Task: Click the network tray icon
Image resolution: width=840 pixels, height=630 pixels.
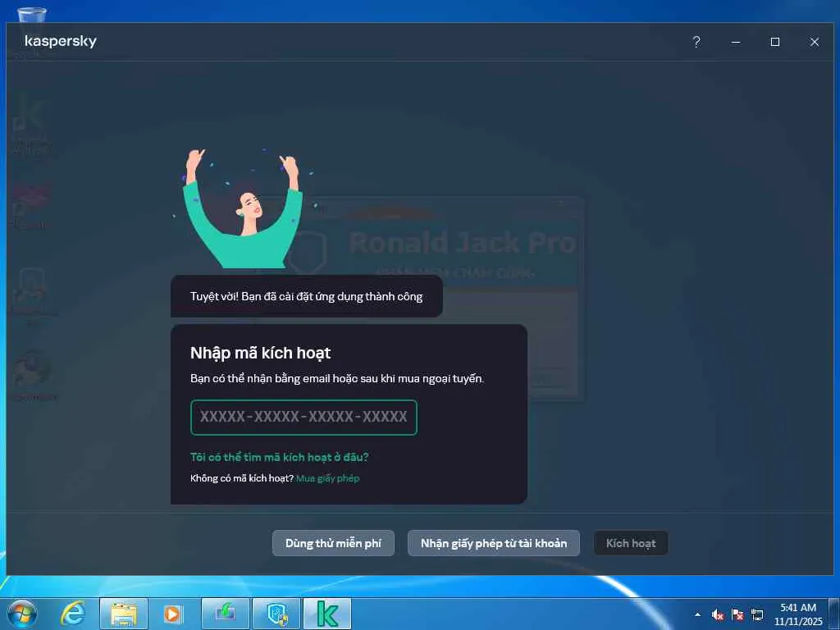Action: (x=757, y=614)
